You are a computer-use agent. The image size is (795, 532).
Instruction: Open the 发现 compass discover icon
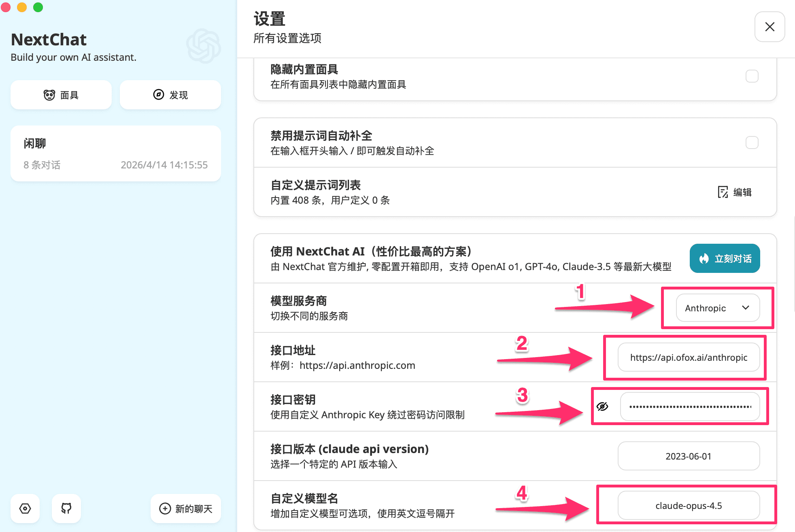click(158, 94)
